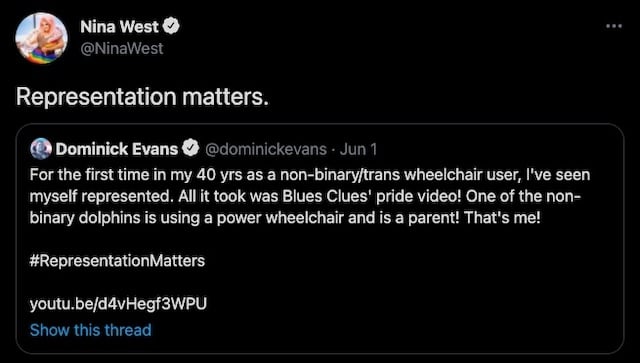Click the #RepresentationMatters hashtag
This screenshot has width=640, height=363.
point(117,261)
